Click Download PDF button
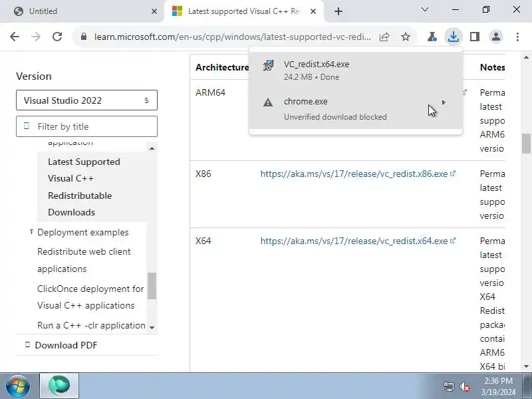 coord(61,345)
